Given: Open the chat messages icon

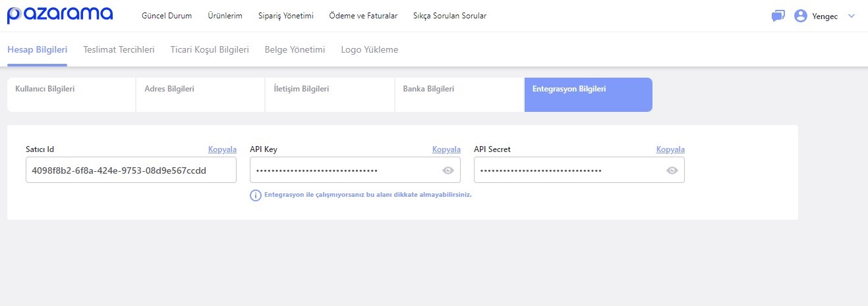Looking at the screenshot, I should (x=778, y=16).
